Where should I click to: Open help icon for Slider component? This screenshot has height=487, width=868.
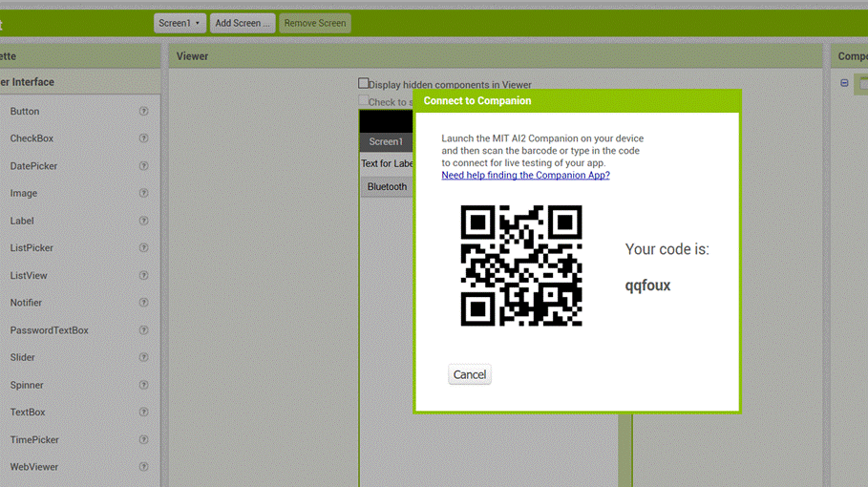(x=143, y=357)
